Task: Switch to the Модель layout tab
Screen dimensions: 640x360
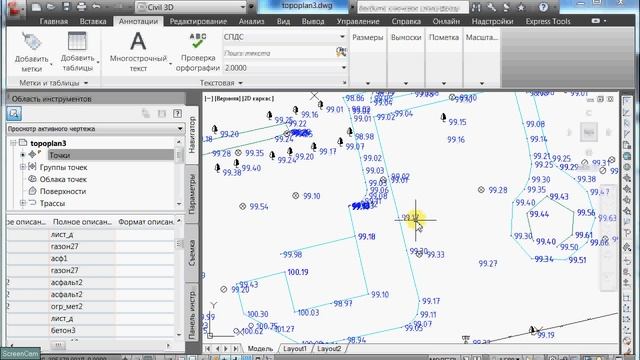Action: point(260,349)
